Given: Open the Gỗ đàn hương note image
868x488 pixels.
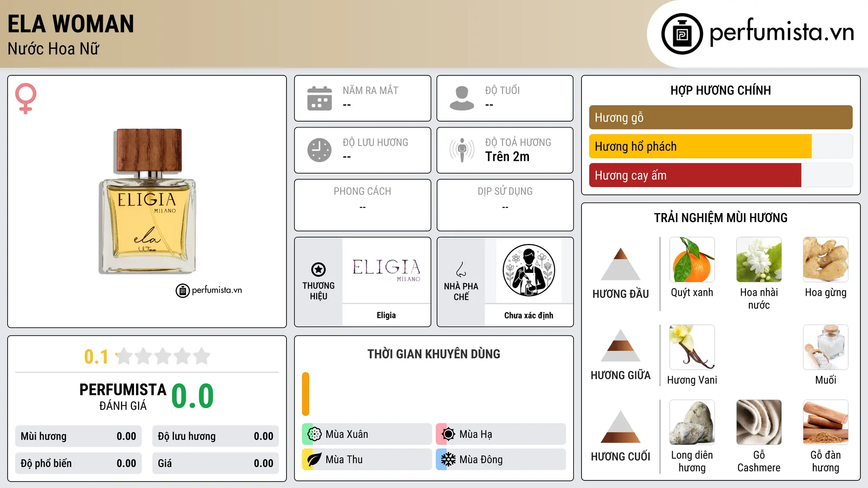Looking at the screenshot, I should 826,422.
